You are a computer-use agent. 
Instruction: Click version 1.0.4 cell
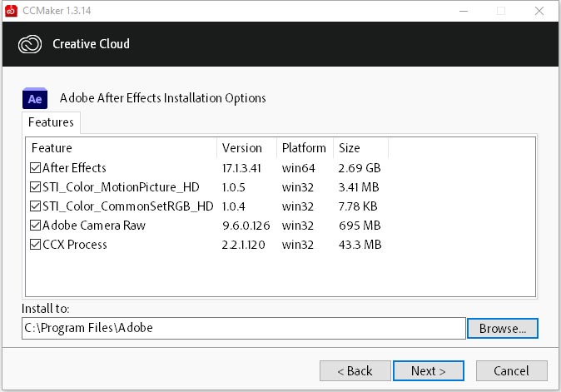[x=233, y=206]
